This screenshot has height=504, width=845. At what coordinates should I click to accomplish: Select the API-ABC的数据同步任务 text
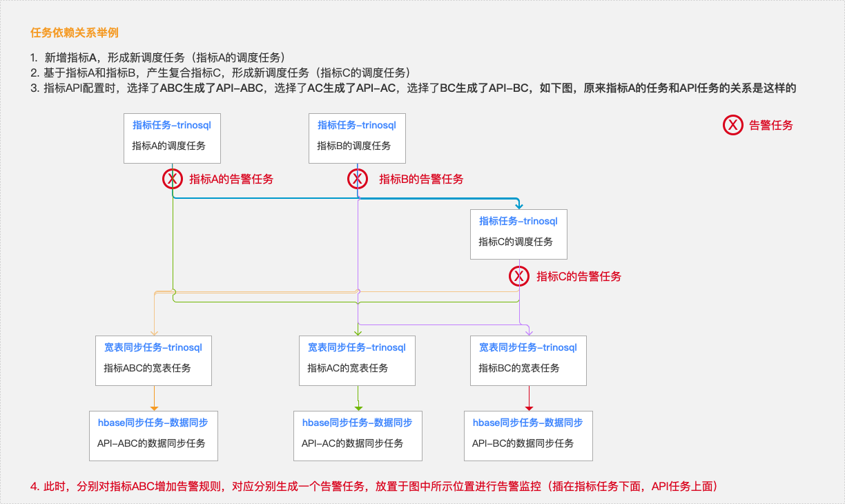[x=151, y=443]
